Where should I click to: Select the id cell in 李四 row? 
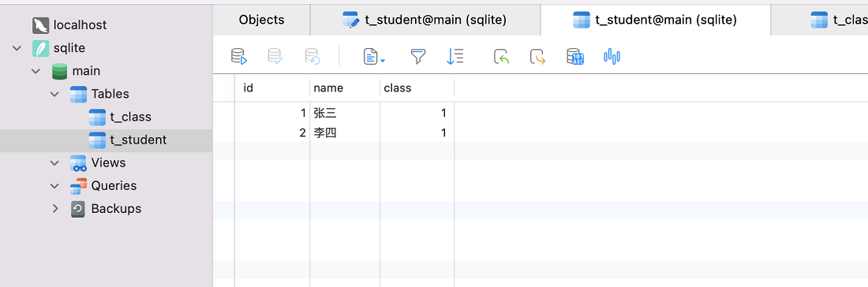(x=272, y=132)
